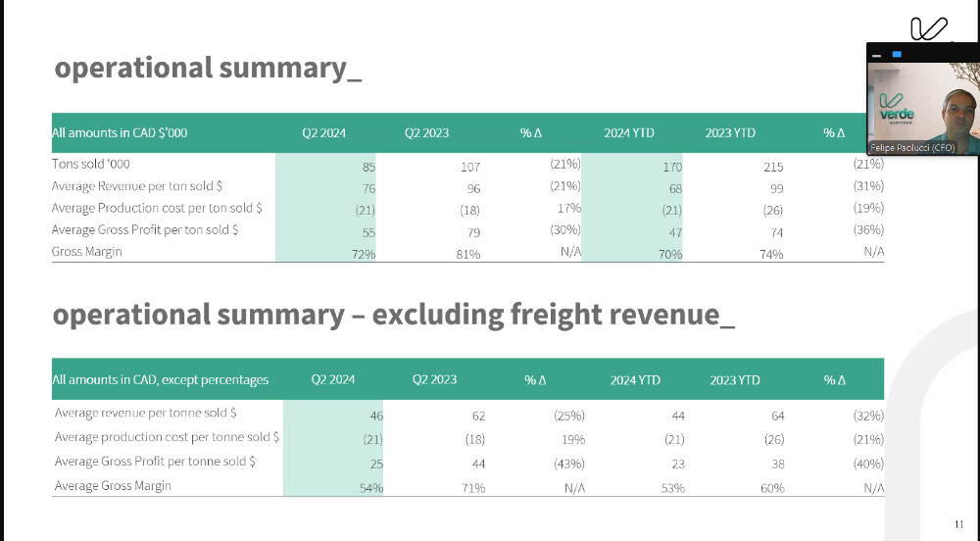Screen dimensions: 980x541
Task: Click the Verde logo at slide top
Action: pos(928,29)
